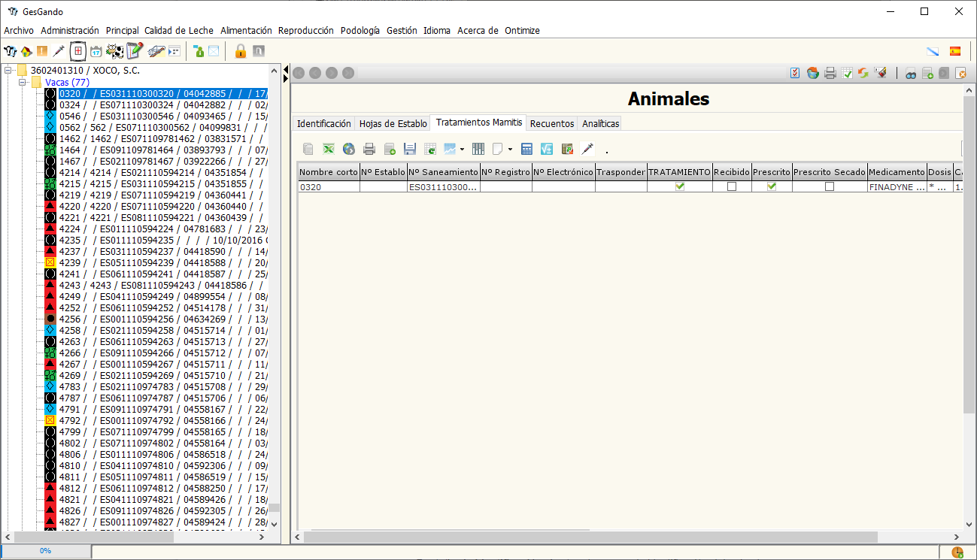
Task: Click the Trasponder column header
Action: [620, 172]
